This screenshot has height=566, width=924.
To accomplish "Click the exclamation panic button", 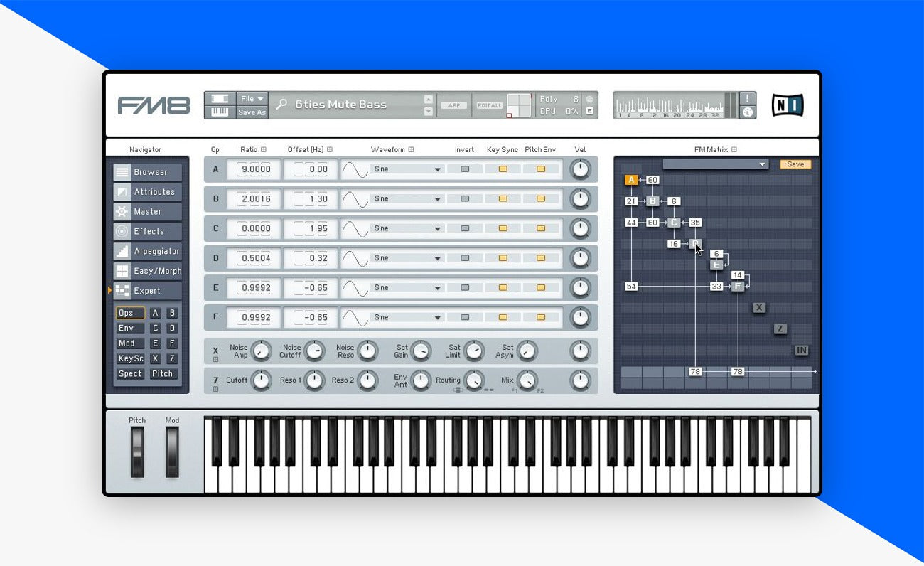I will point(748,98).
